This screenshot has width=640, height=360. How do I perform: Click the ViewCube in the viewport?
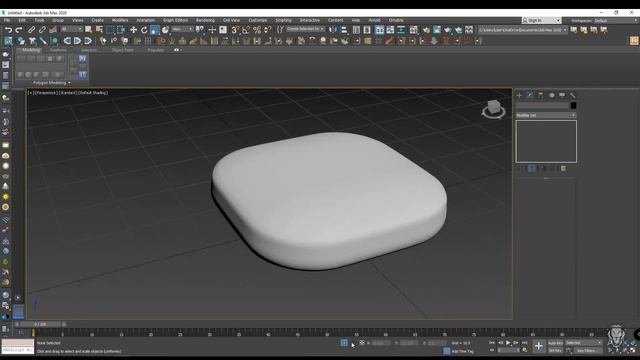pyautogui.click(x=493, y=109)
